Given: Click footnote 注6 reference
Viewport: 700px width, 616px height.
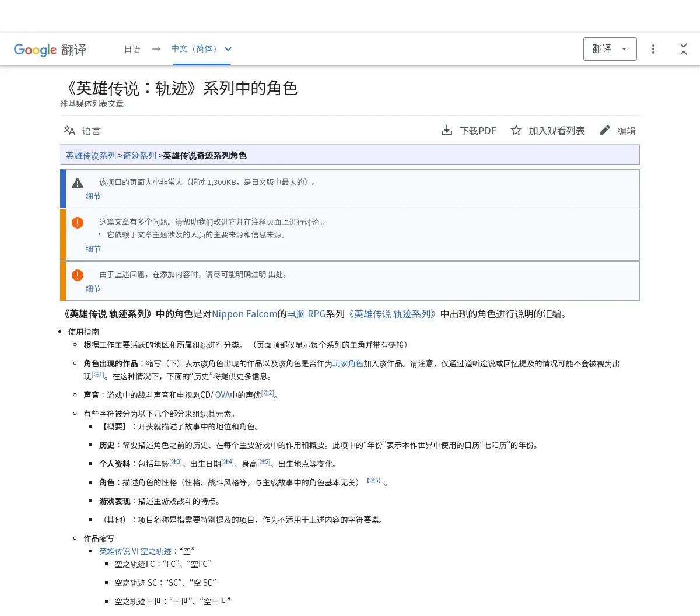Looking at the screenshot, I should pyautogui.click(x=374, y=481).
